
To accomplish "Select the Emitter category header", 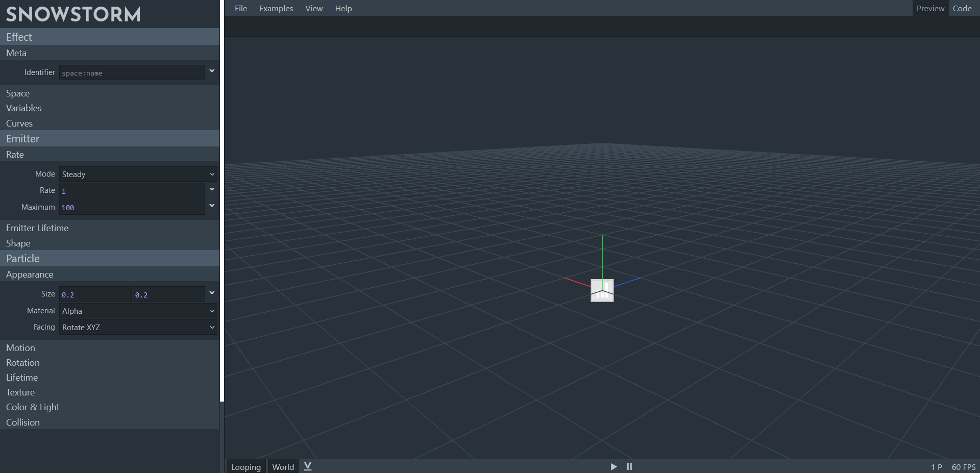I will pos(110,138).
